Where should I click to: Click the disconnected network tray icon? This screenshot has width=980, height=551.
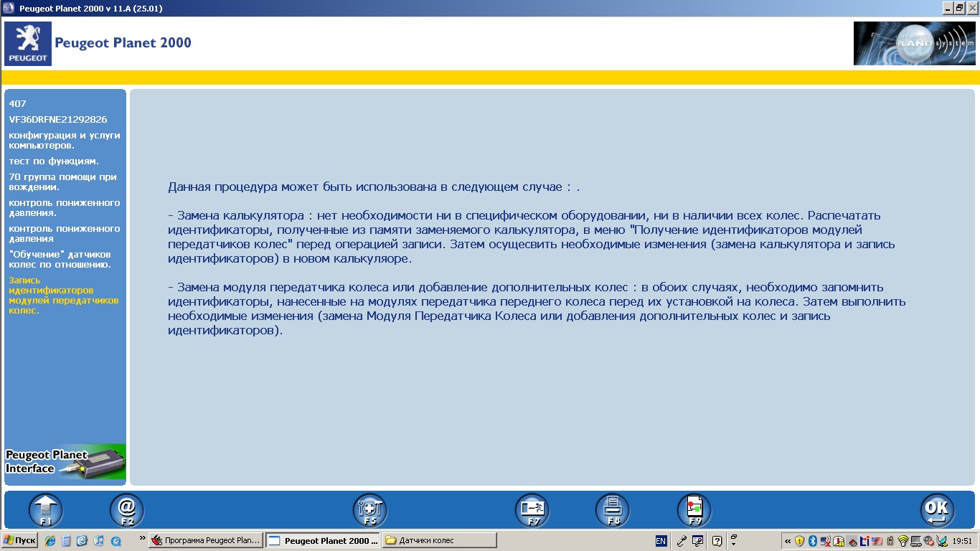click(x=826, y=540)
